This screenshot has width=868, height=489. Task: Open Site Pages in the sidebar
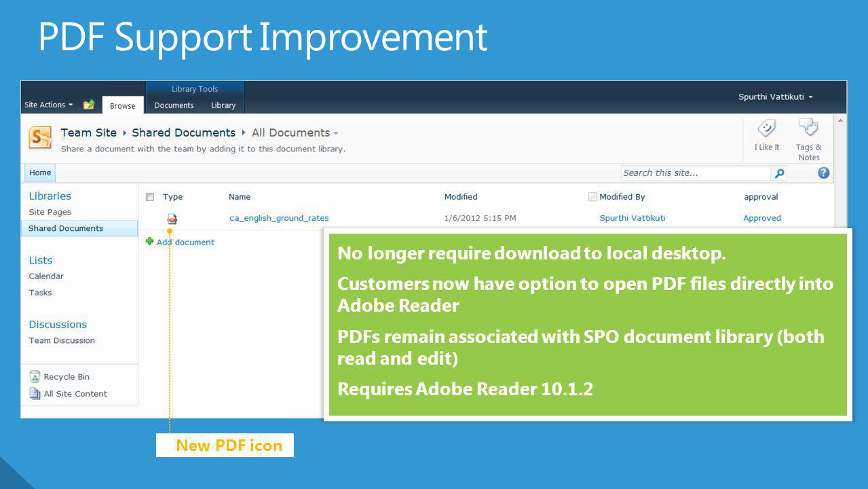pyautogui.click(x=50, y=212)
